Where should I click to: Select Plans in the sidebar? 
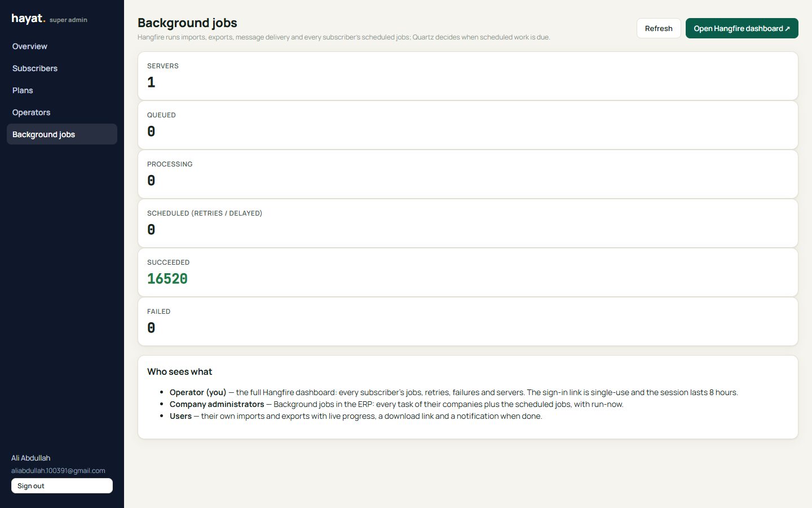pos(61,90)
